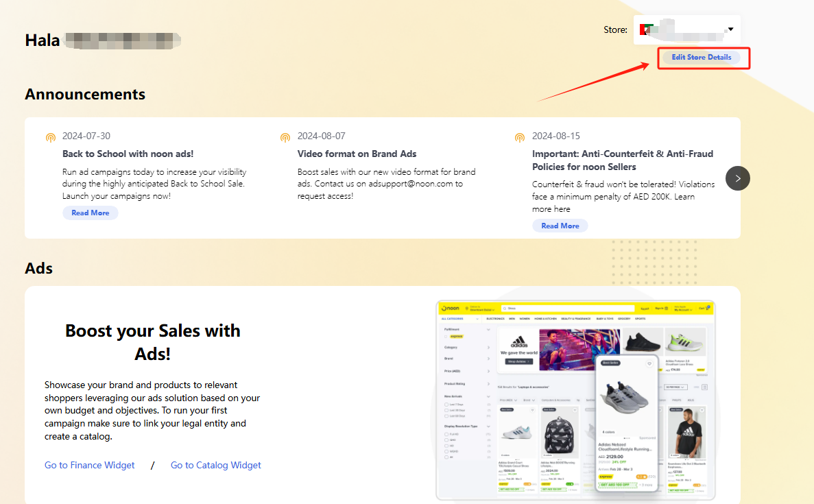Viewport: 814px width, 504px height.
Task: Follow the Go to Finance Widget link
Action: 90,465
